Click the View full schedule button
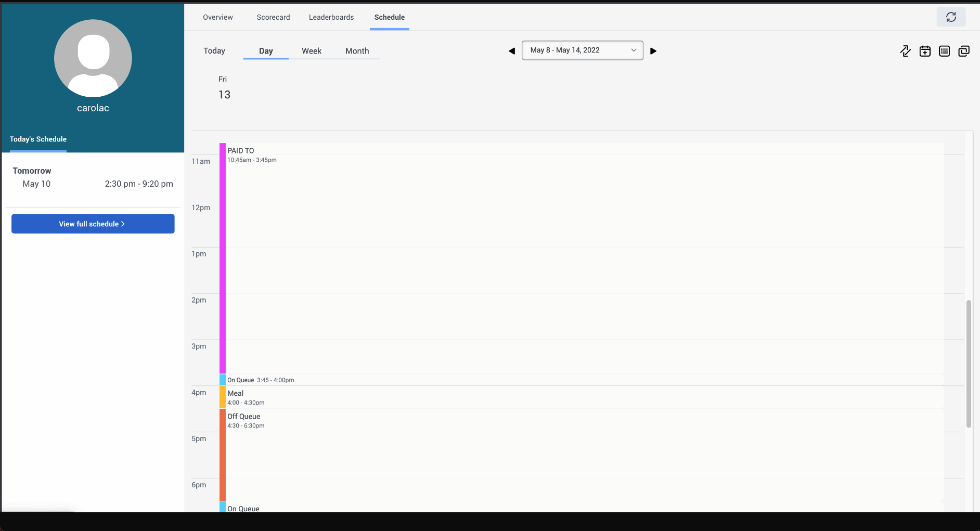980x531 pixels. [x=93, y=224]
